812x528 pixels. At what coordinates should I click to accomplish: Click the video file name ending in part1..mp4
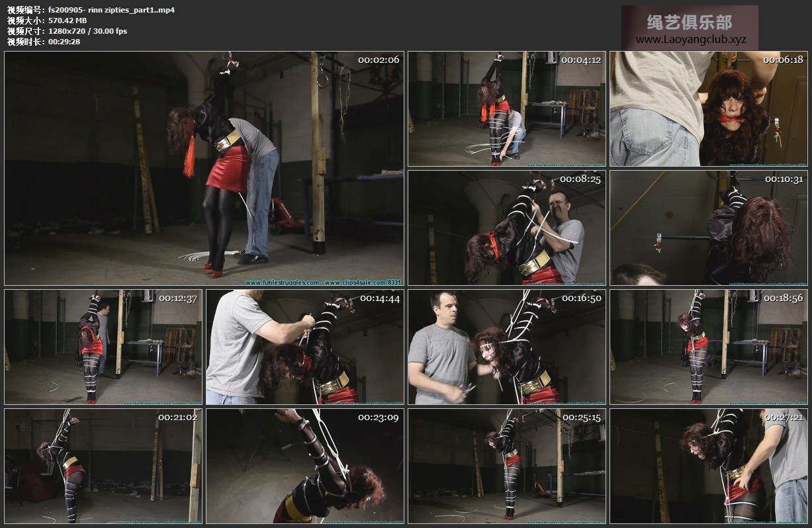point(111,10)
